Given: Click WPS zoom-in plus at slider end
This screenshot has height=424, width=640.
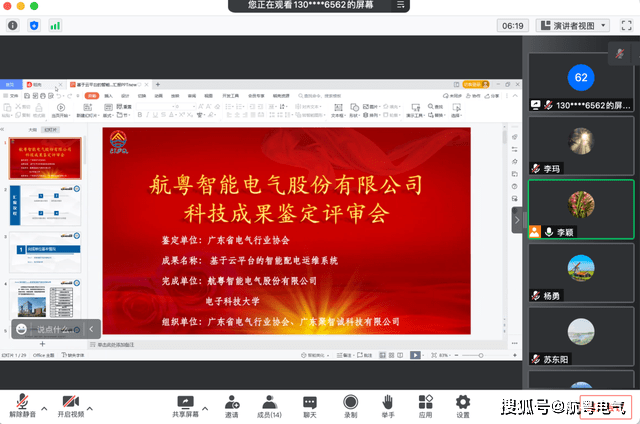Looking at the screenshot, I should 515,355.
